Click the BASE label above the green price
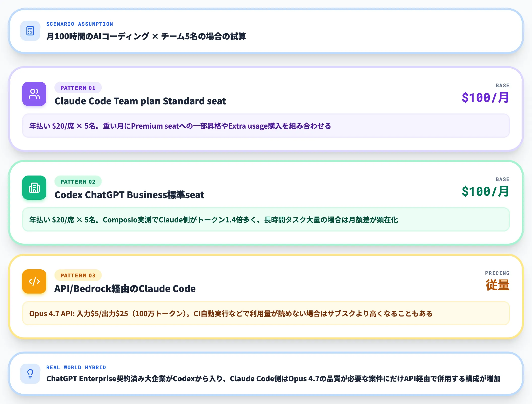This screenshot has width=532, height=404. click(503, 179)
